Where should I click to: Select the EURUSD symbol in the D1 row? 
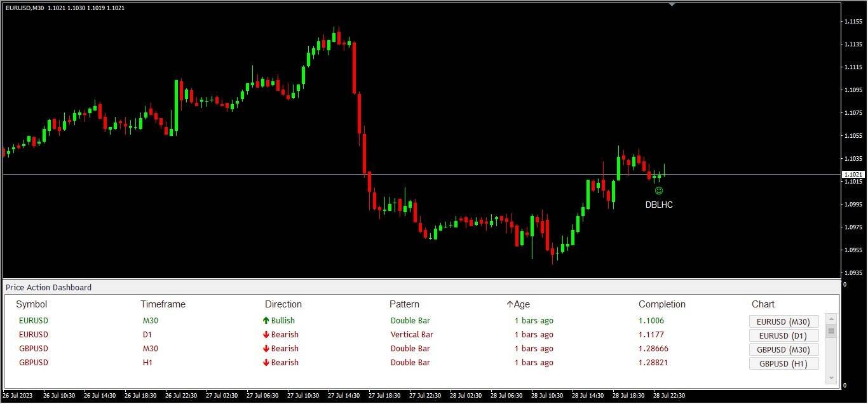[x=34, y=335]
